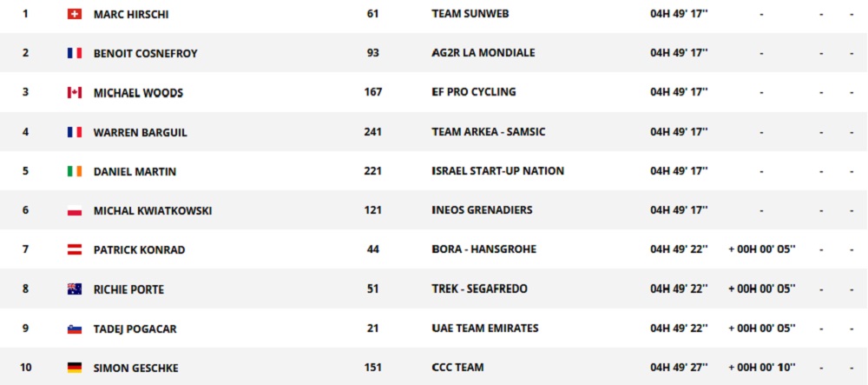This screenshot has width=868, height=385.
Task: Click the Polish flag beside Michal Kwiatkowski
Action: [x=75, y=211]
